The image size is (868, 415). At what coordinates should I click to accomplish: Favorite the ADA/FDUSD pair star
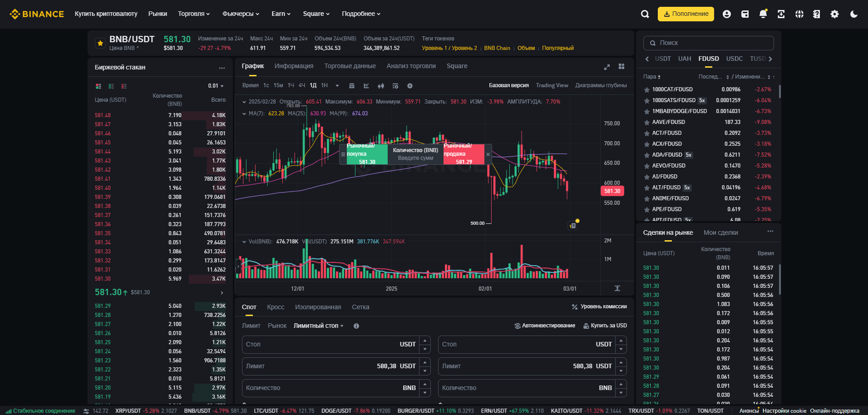(x=646, y=155)
